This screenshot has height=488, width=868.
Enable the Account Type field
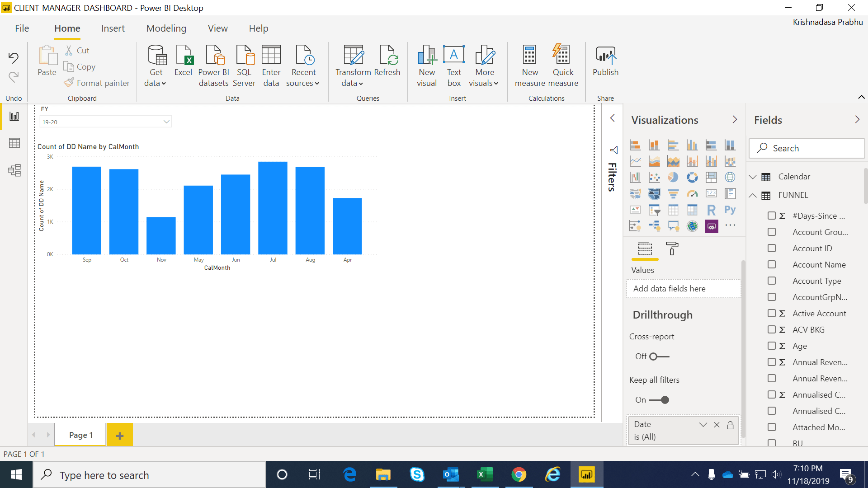pos(772,281)
